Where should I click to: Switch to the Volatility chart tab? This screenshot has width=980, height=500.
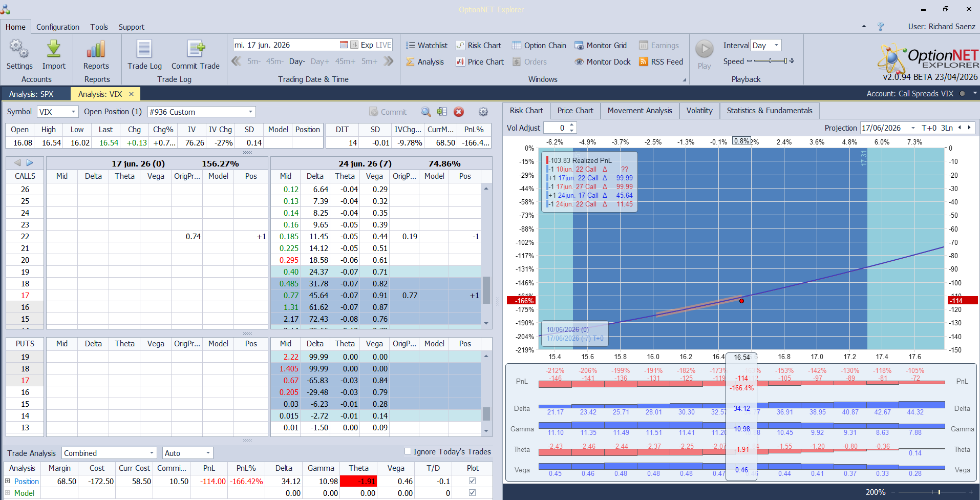pos(699,111)
